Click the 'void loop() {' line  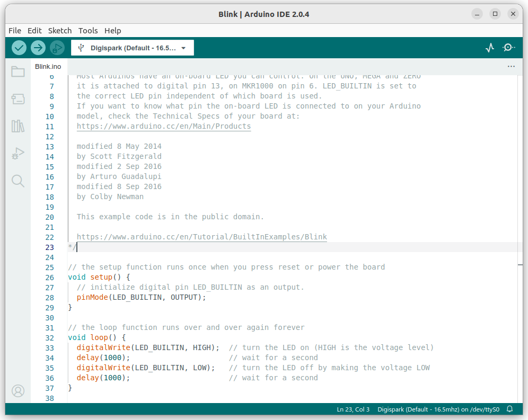[96, 337]
